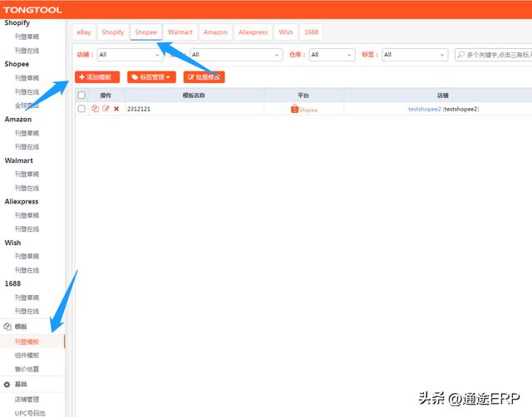Expand the 标签管理 dropdown button
This screenshot has height=417, width=532.
(x=151, y=77)
